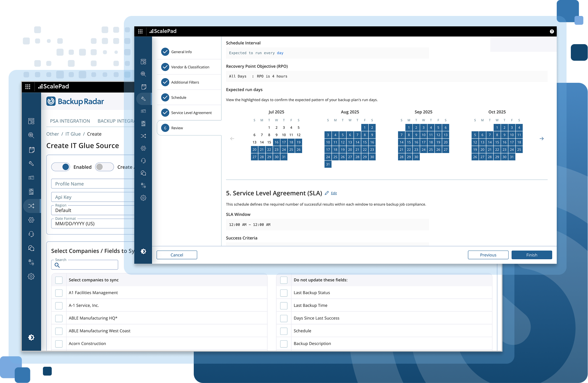Click the IT Glue breadcrumb link
The height and width of the screenshot is (383, 588).
(x=73, y=134)
